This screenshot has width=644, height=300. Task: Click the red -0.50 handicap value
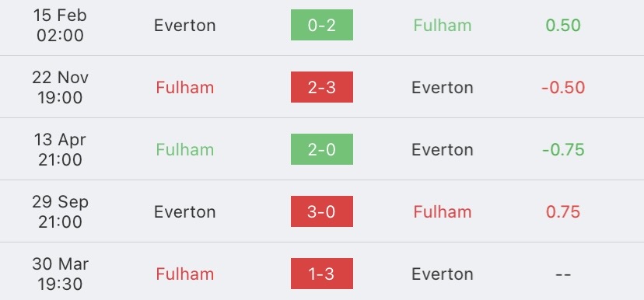click(563, 88)
